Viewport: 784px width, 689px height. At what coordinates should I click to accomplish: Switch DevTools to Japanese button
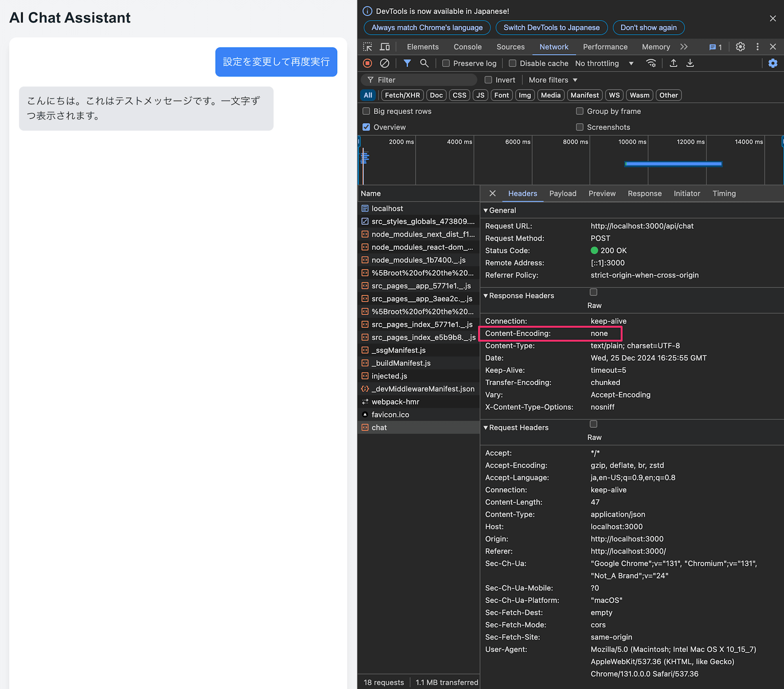coord(551,27)
